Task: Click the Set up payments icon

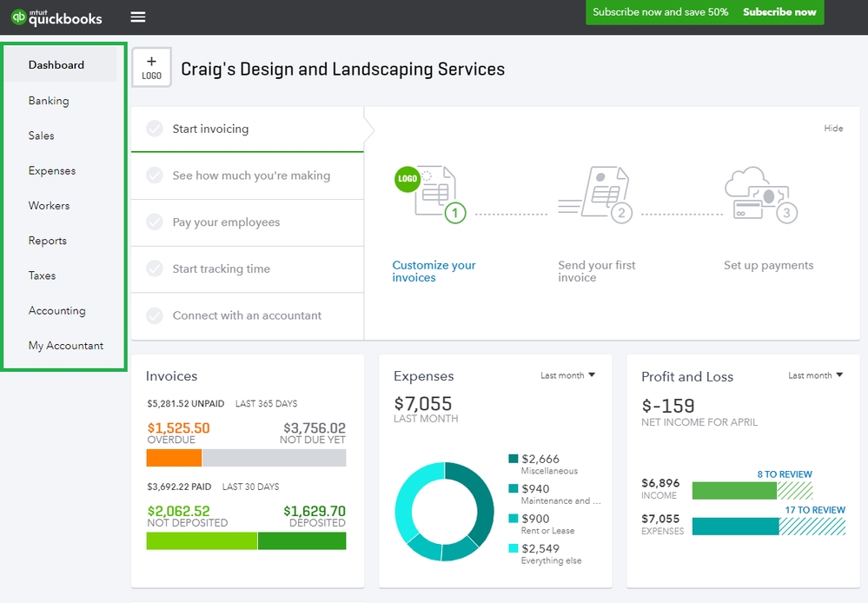Action: click(x=760, y=194)
